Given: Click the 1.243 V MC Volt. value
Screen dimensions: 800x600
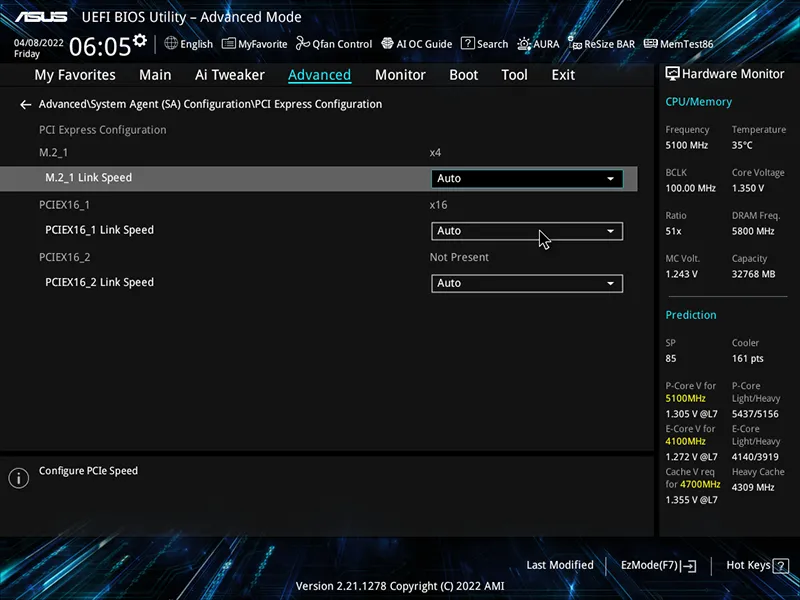Looking at the screenshot, I should [681, 274].
